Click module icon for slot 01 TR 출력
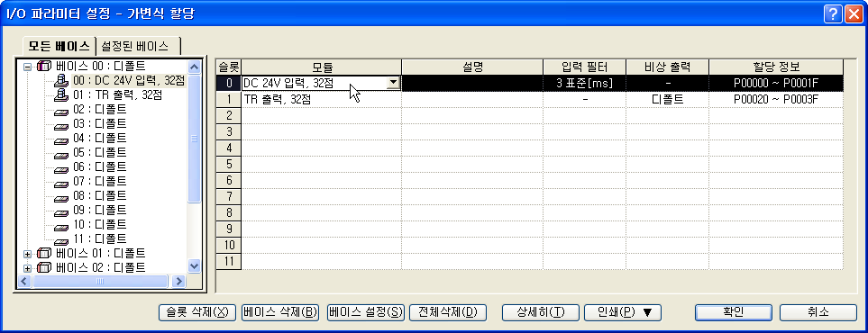868x333 pixels. pyautogui.click(x=62, y=95)
